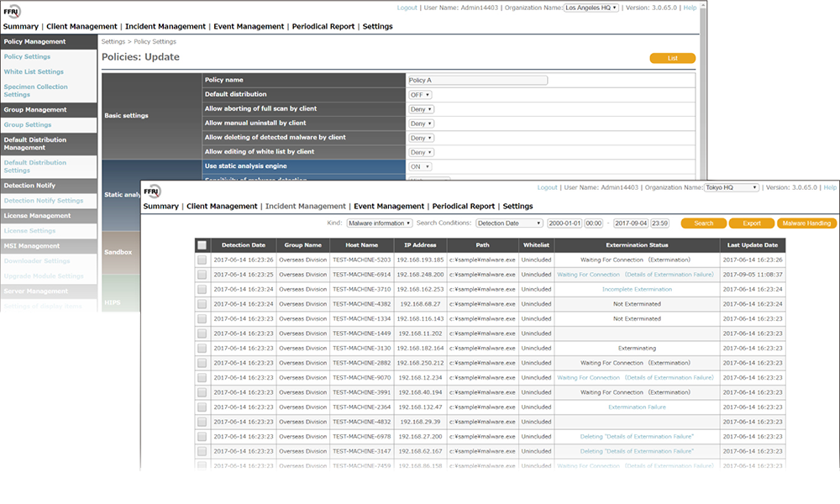Open the Detection Date search condition dropdown
Screen dimensions: 840x504
point(510,223)
